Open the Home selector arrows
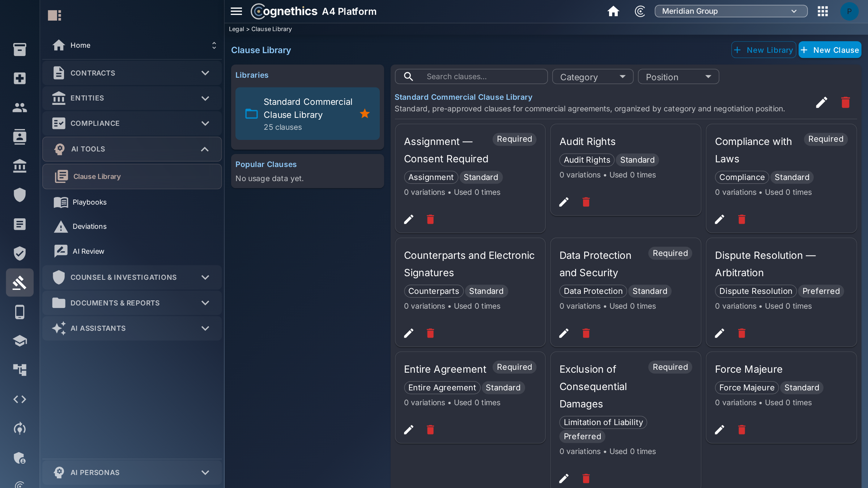Screen dimensions: 868x488 tap(214, 45)
